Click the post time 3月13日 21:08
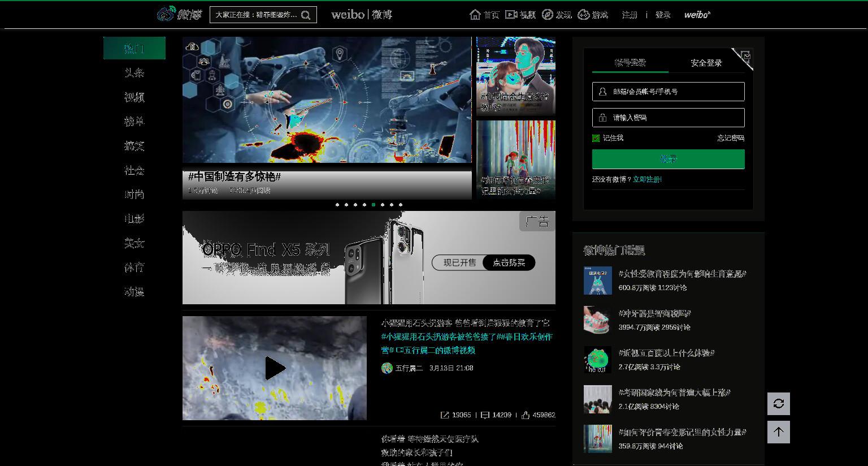The width and height of the screenshot is (868, 466). 451,368
